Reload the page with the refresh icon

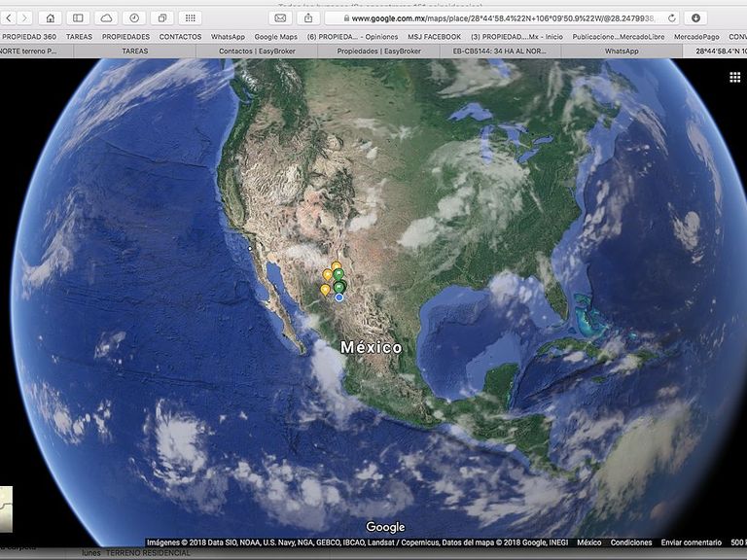[x=672, y=18]
